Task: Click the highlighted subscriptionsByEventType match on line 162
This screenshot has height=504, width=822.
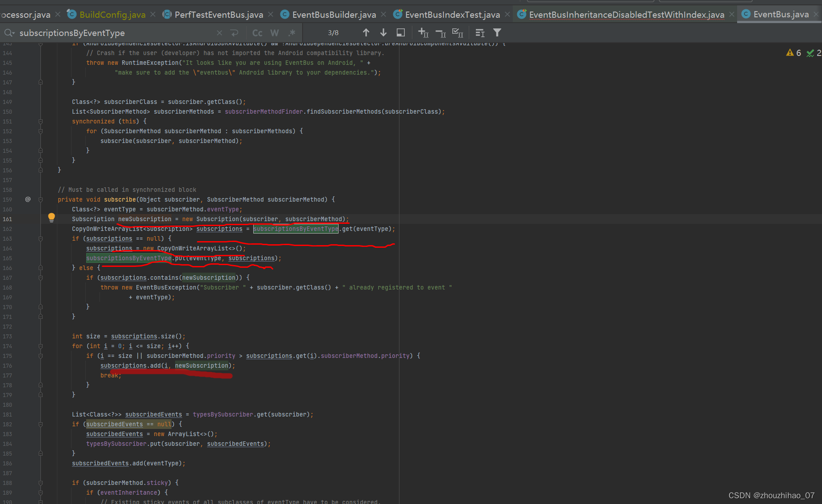Action: [296, 229]
